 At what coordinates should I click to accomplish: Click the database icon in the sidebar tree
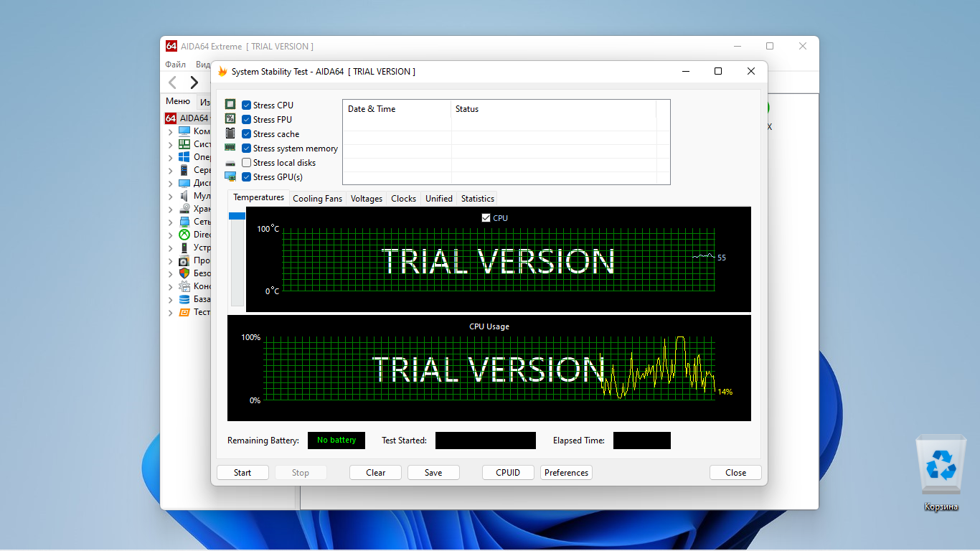point(184,299)
